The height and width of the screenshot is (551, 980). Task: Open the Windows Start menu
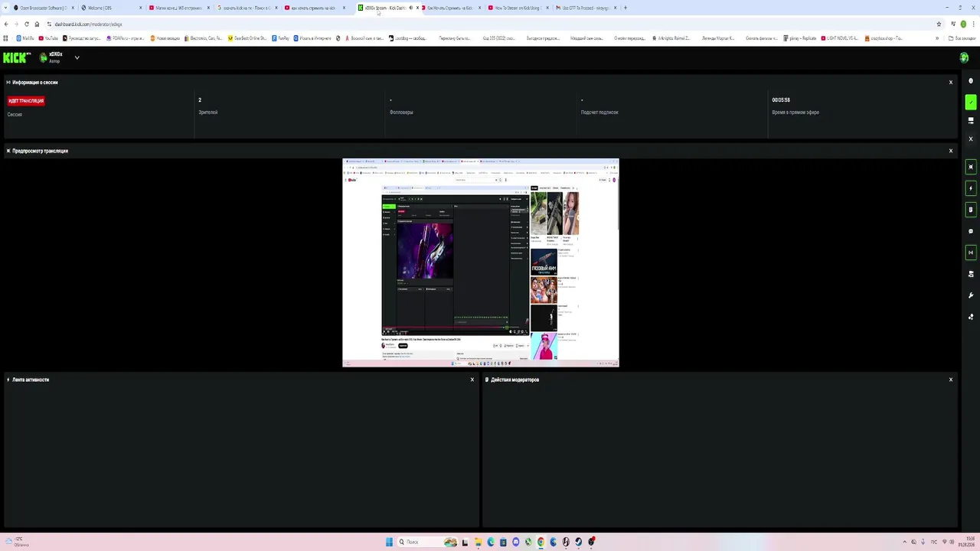389,542
